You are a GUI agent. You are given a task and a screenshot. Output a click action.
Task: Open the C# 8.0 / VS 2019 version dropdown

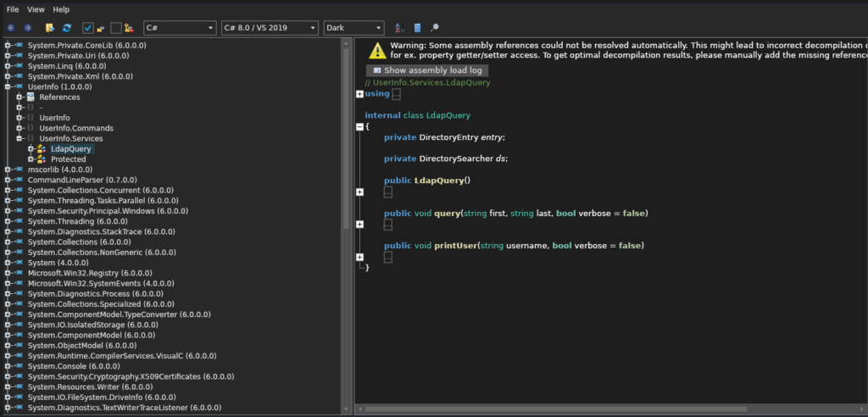pos(269,28)
